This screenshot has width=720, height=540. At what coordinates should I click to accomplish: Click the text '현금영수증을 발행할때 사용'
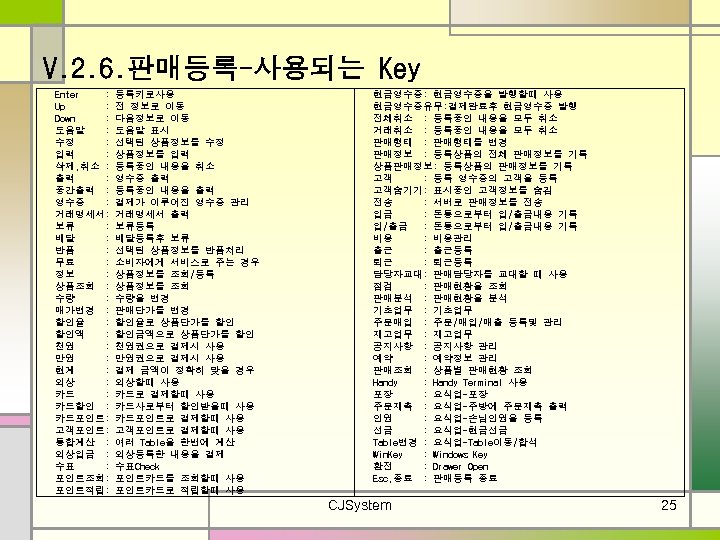pos(497,94)
